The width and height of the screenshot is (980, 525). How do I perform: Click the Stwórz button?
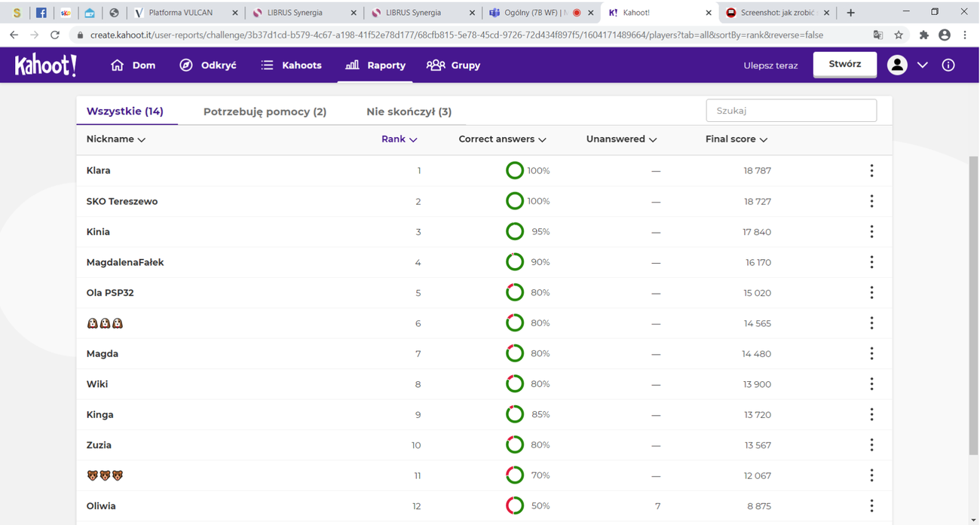click(x=844, y=64)
